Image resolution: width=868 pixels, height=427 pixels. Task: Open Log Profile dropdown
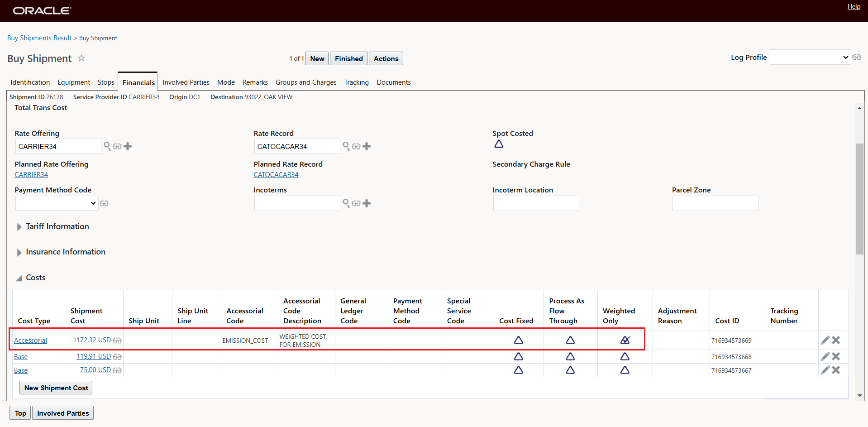(x=810, y=58)
